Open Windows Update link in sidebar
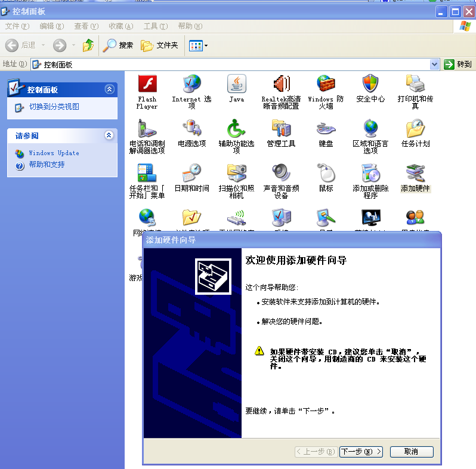The height and width of the screenshot is (469, 476). click(54, 153)
